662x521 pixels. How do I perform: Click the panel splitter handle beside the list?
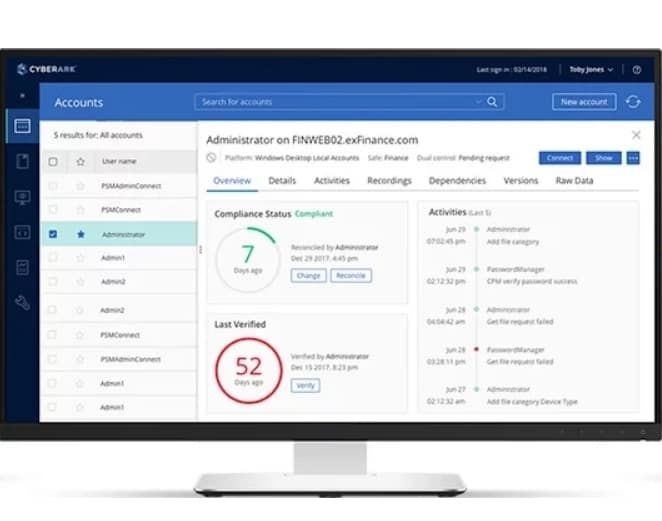[x=201, y=250]
